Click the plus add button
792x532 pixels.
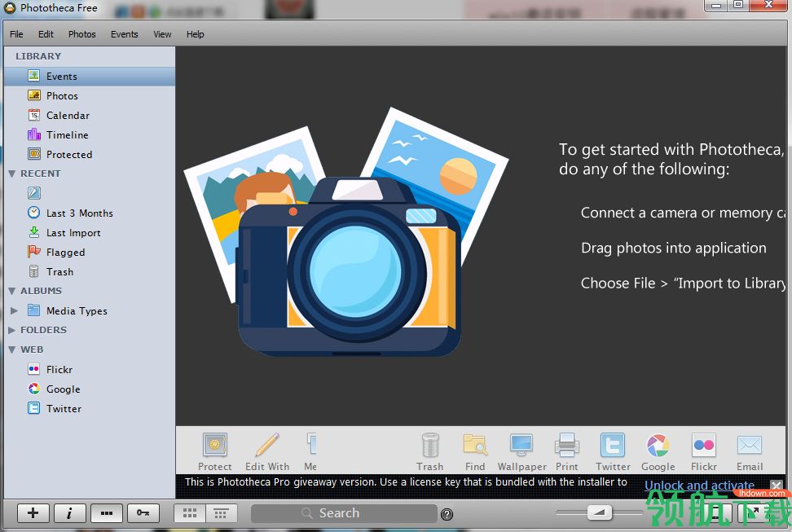pyautogui.click(x=33, y=513)
